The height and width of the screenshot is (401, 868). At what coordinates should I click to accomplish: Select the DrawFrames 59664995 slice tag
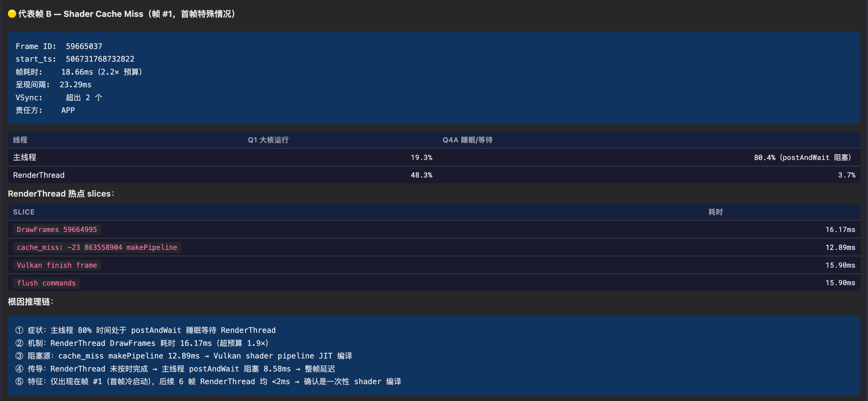[x=56, y=229]
